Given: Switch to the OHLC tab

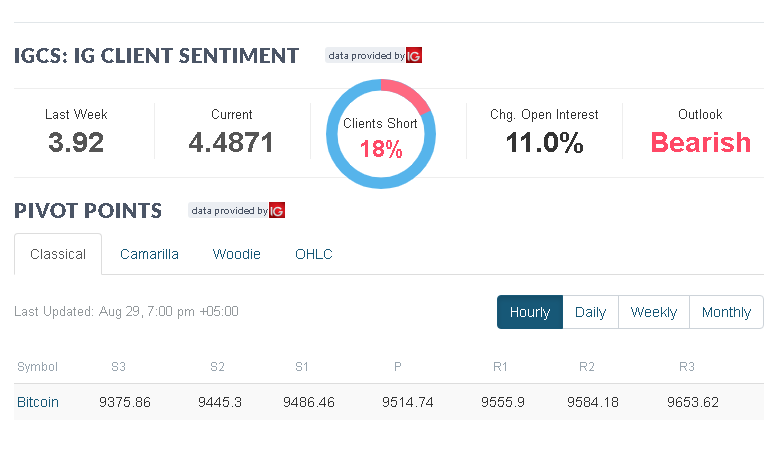Looking at the screenshot, I should tap(314, 254).
